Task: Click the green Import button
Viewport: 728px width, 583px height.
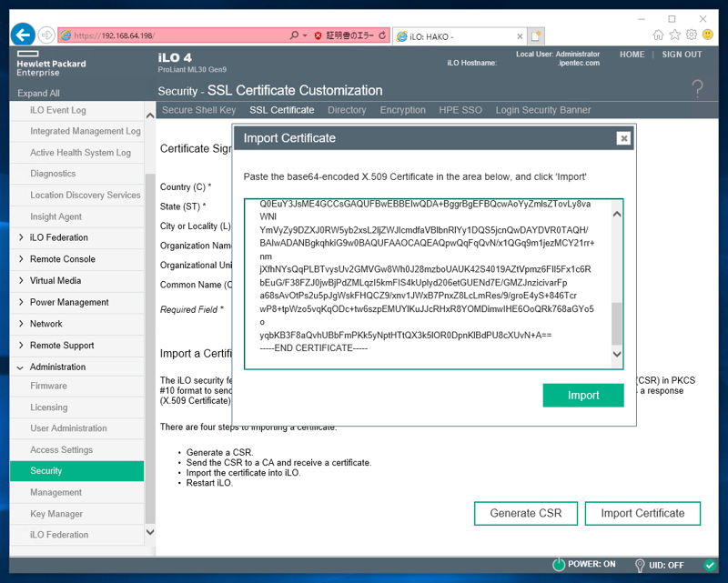Action: point(583,395)
